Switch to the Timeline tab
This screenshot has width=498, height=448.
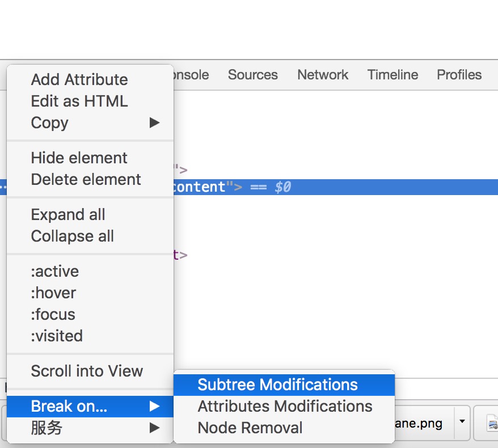tap(393, 75)
